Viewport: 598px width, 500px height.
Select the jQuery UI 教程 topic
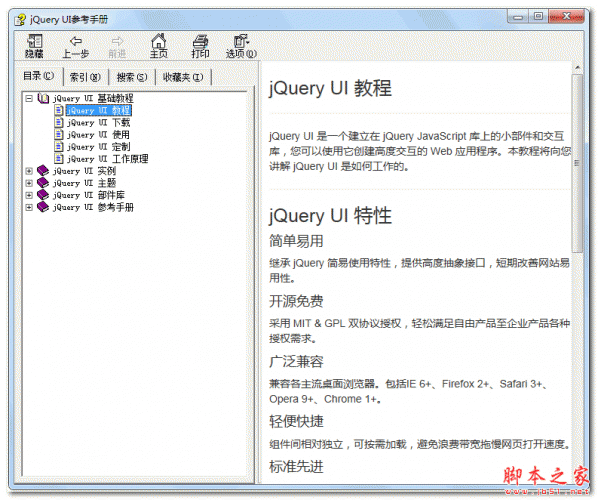pos(99,111)
